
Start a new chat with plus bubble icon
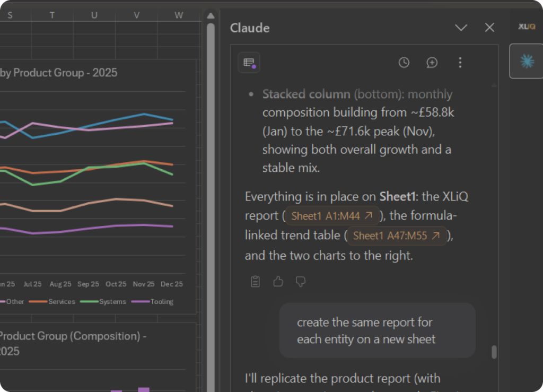click(x=432, y=63)
